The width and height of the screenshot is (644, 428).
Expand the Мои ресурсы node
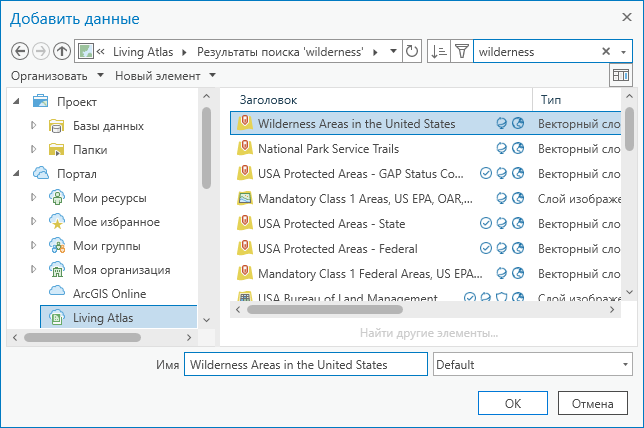(33, 198)
